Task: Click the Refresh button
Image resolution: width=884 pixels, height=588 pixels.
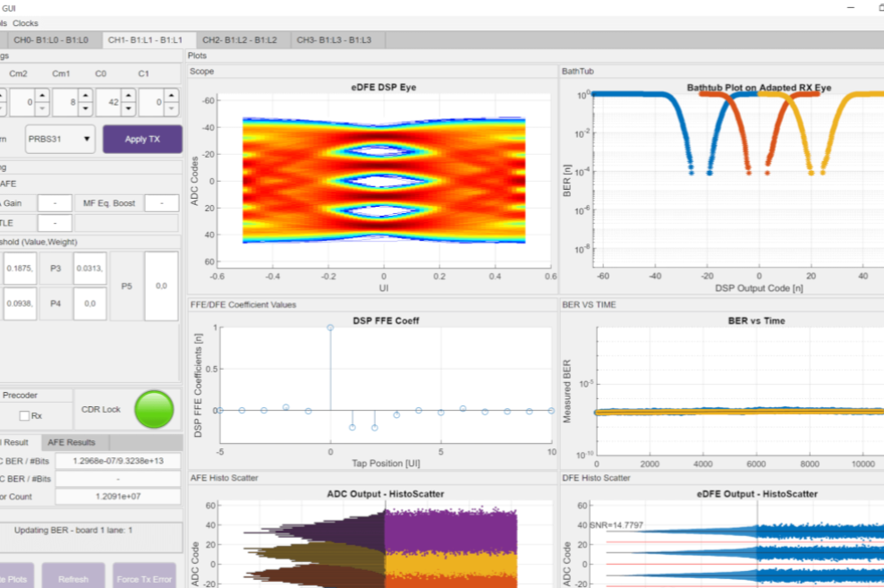Action: 73,578
